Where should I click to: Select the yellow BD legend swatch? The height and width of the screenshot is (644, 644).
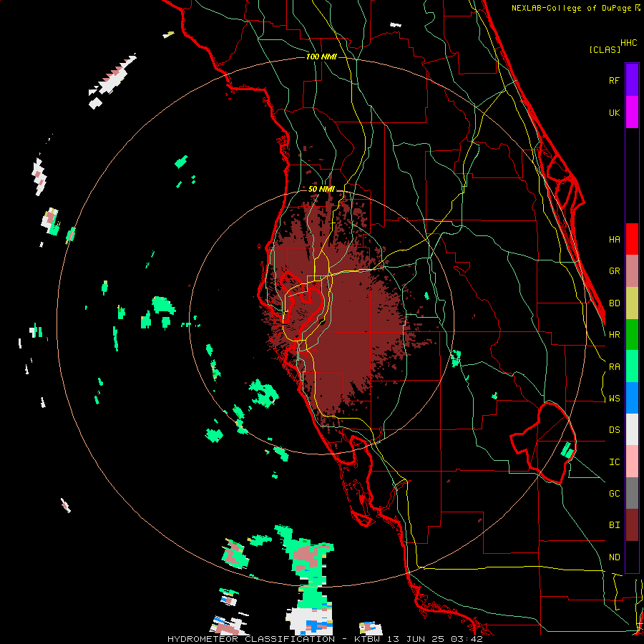point(632,303)
